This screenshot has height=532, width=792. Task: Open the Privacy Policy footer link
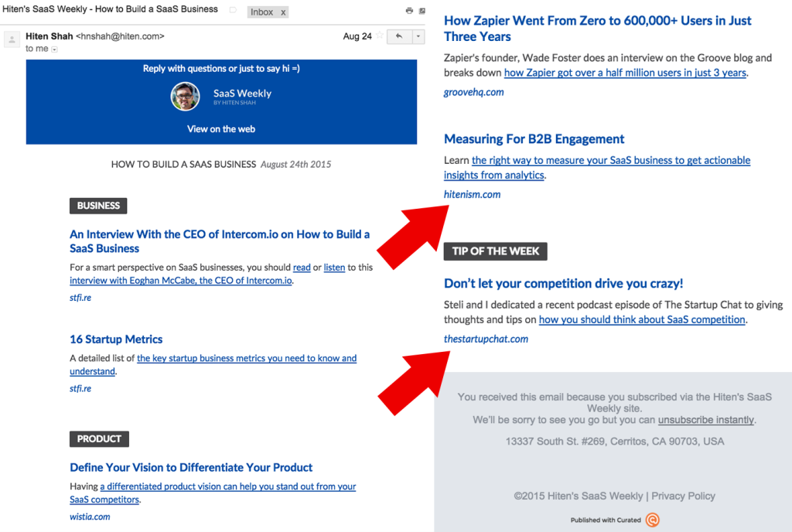[x=683, y=496]
